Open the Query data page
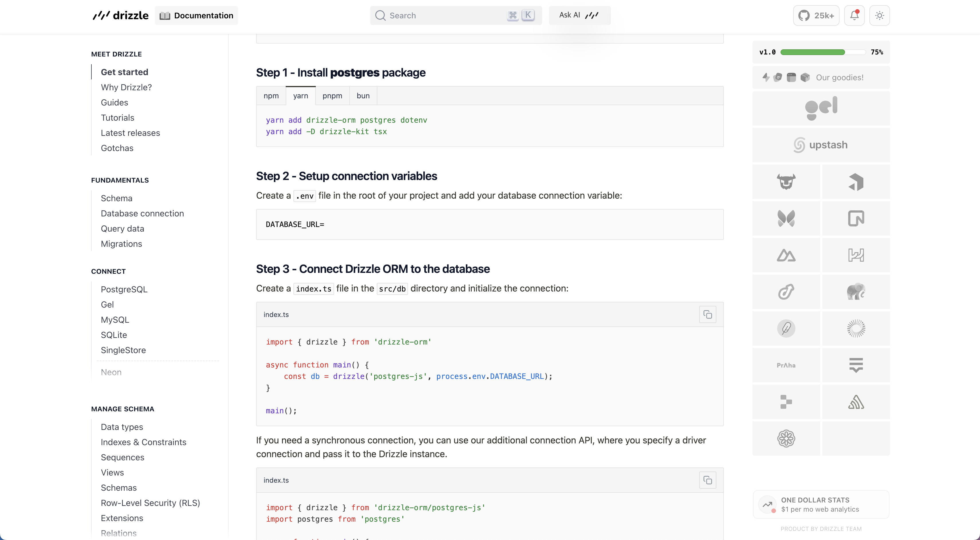Viewport: 980px width, 540px height. coord(123,229)
